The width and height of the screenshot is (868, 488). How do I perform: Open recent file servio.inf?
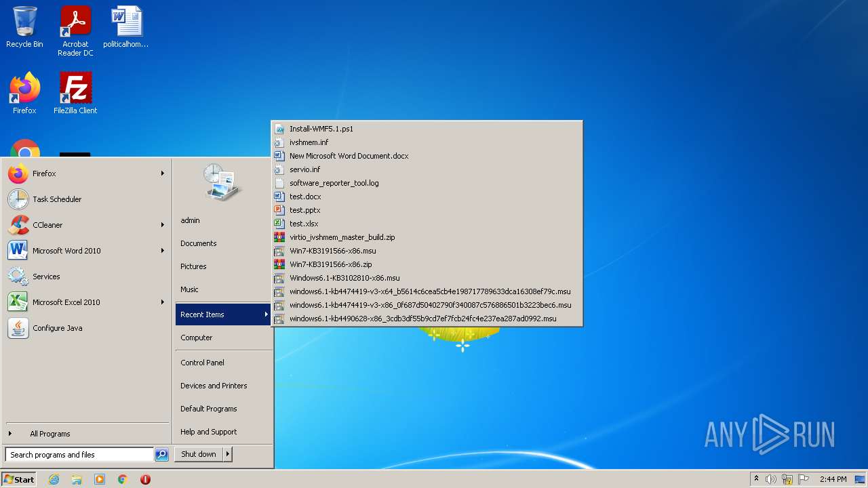click(x=427, y=169)
